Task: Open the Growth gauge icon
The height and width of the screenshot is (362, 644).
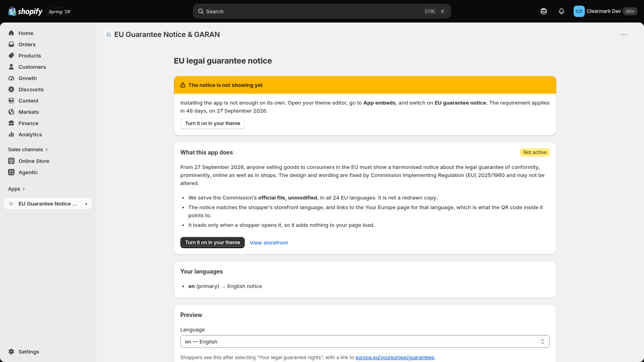Action: [11, 78]
